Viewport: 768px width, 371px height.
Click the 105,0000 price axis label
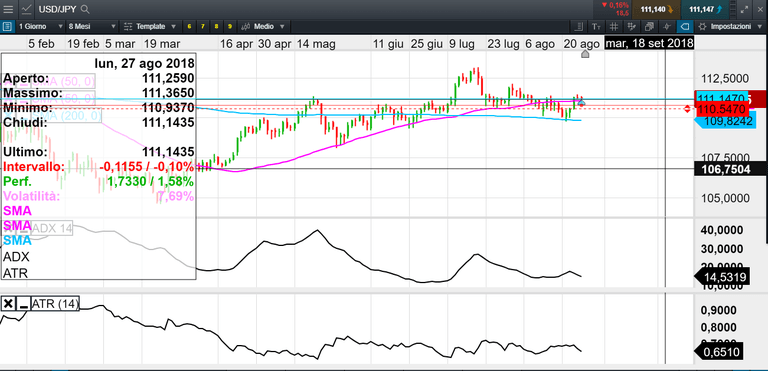click(726, 198)
